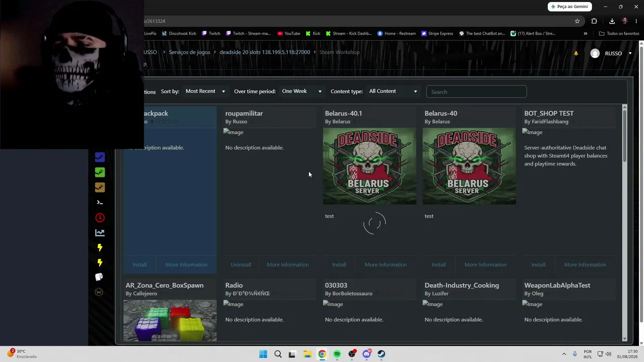The height and width of the screenshot is (362, 644).
Task: Install the Belarus-40.1 mod
Action: (339, 264)
